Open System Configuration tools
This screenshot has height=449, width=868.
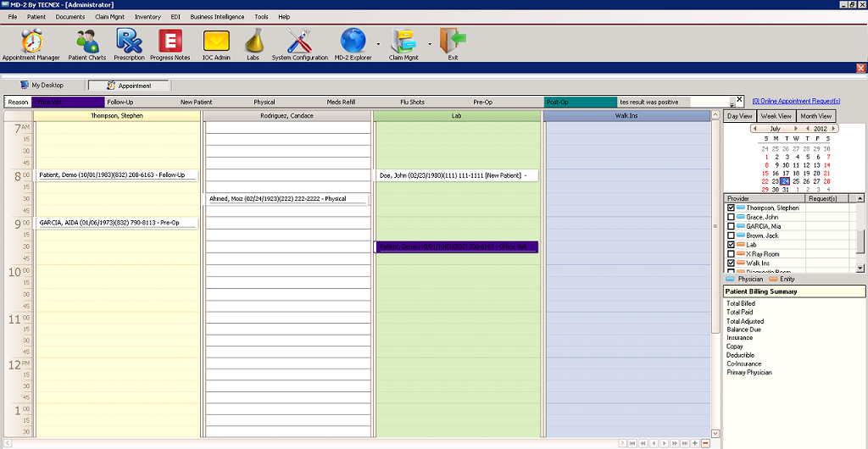coord(299,45)
